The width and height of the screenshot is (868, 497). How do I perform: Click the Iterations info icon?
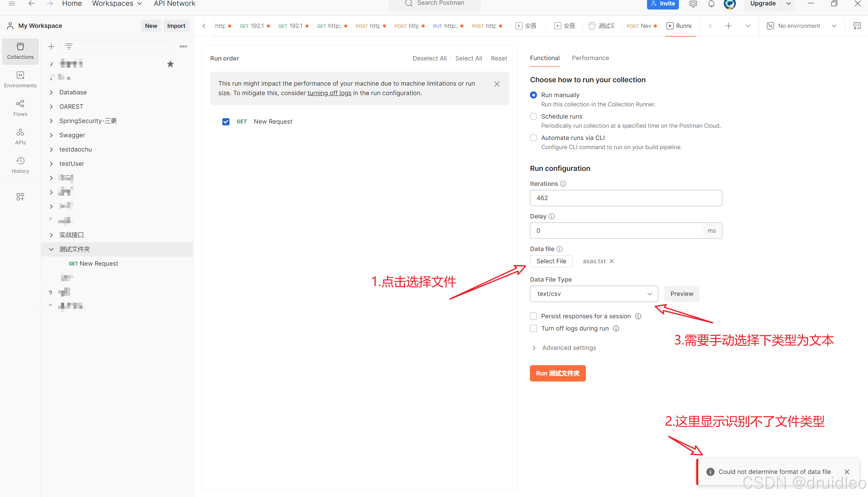563,184
